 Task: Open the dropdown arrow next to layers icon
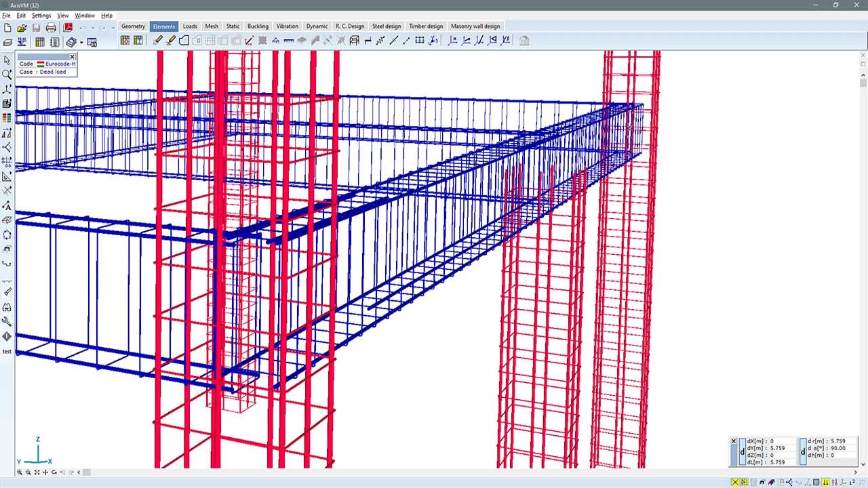coord(81,42)
